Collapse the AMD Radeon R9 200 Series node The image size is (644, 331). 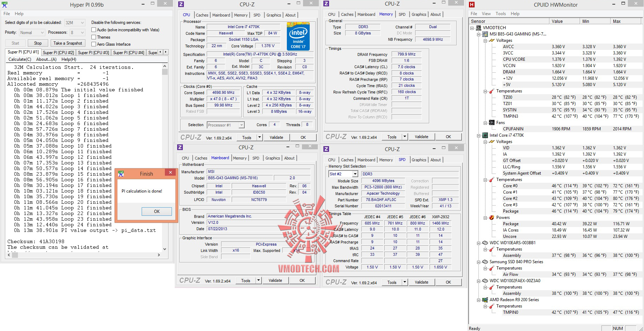coord(479,300)
